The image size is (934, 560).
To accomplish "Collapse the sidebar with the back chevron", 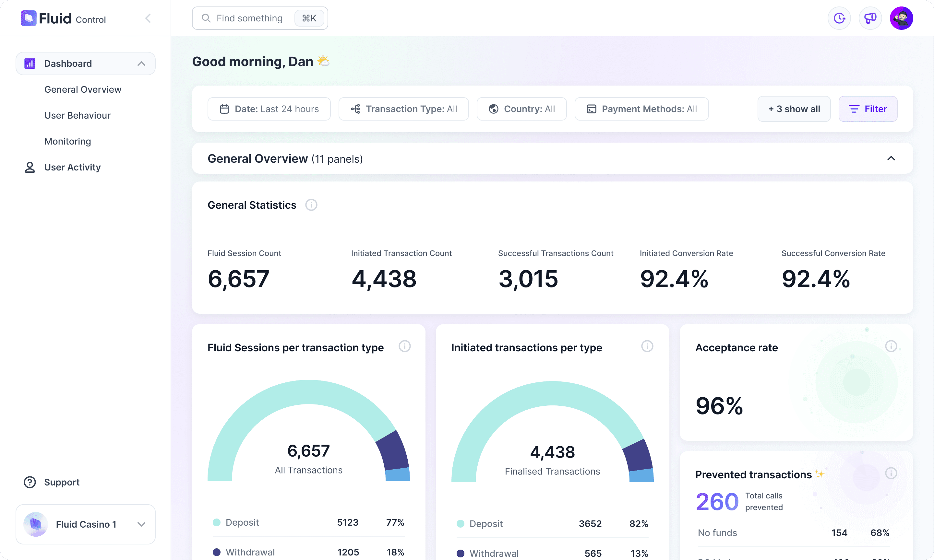I will (148, 18).
